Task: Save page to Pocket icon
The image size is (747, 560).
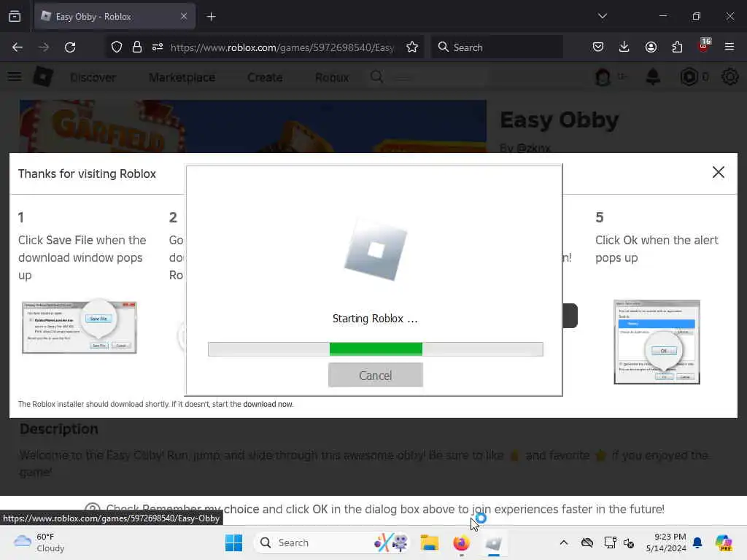Action: pos(598,47)
